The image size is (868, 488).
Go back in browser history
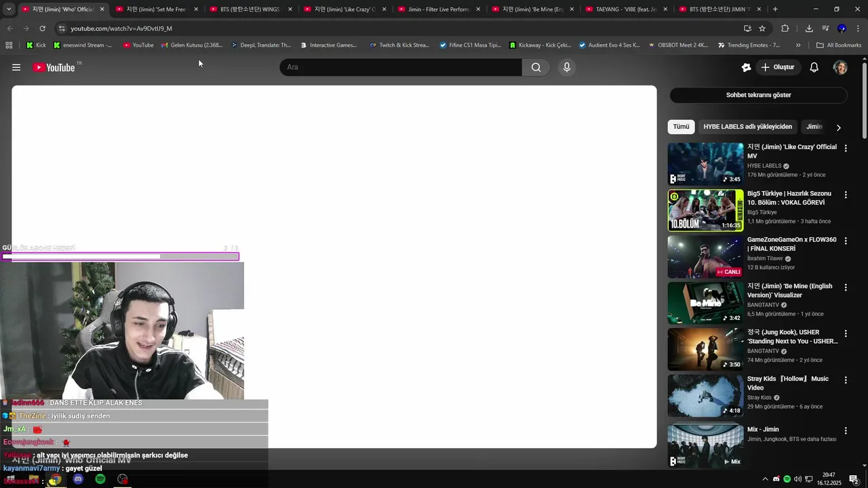point(9,28)
